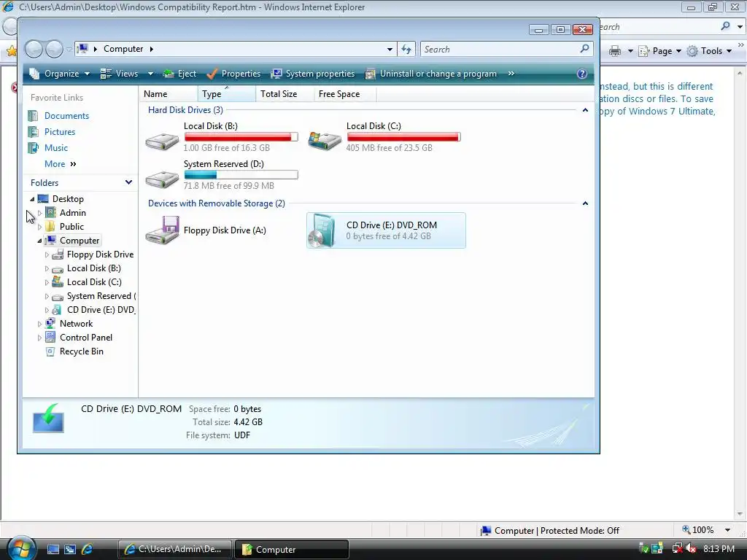This screenshot has height=560, width=747.
Task: Collapse Devices with Removable Storage group
Action: pos(585,203)
